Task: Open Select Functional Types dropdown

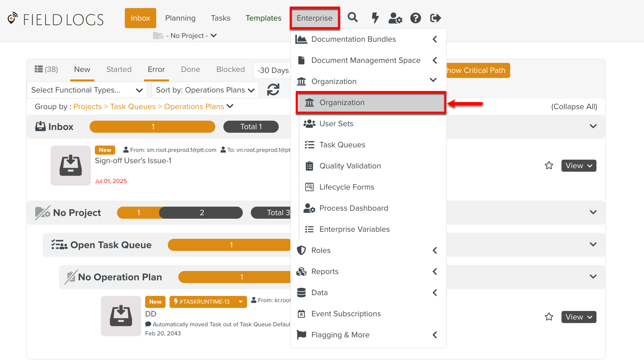Action: pyautogui.click(x=87, y=90)
